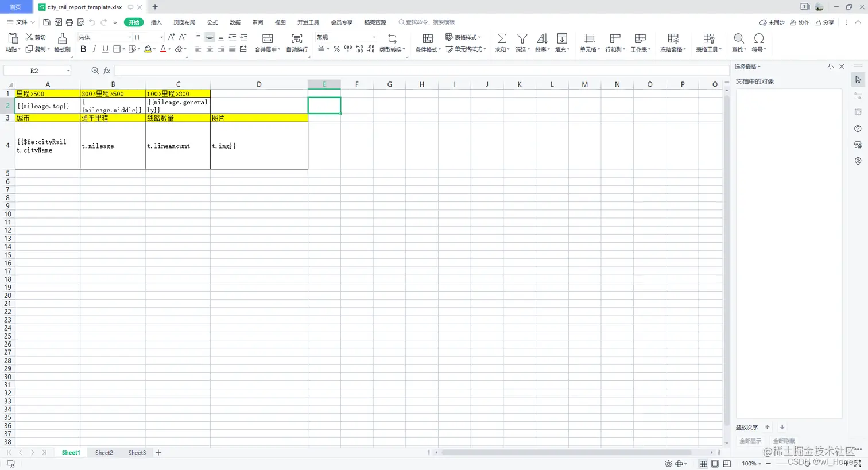
Task: Click the AutoSum (求和) sigma icon
Action: [x=502, y=38]
